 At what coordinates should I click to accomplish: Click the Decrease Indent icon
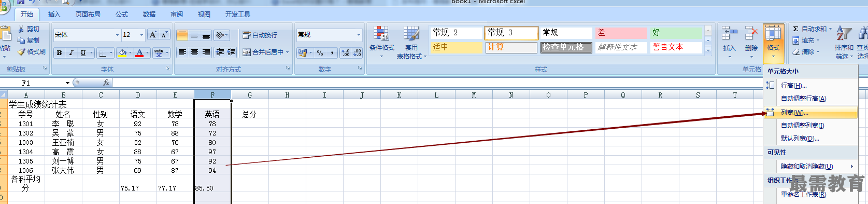click(x=220, y=52)
